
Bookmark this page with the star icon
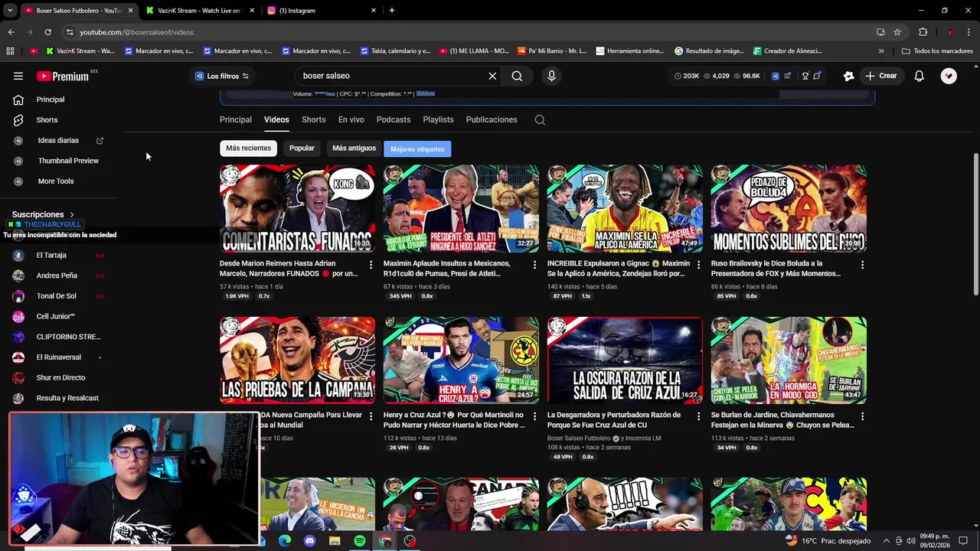pos(897,32)
